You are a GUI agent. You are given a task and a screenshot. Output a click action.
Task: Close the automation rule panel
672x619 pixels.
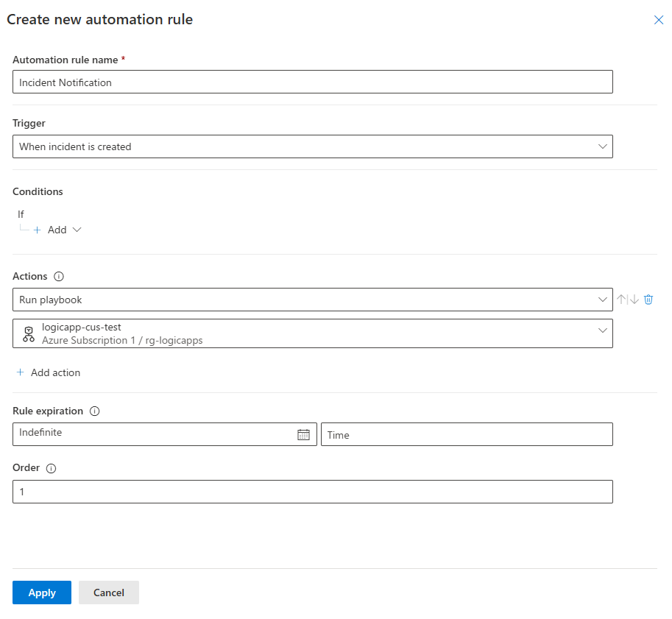point(659,21)
